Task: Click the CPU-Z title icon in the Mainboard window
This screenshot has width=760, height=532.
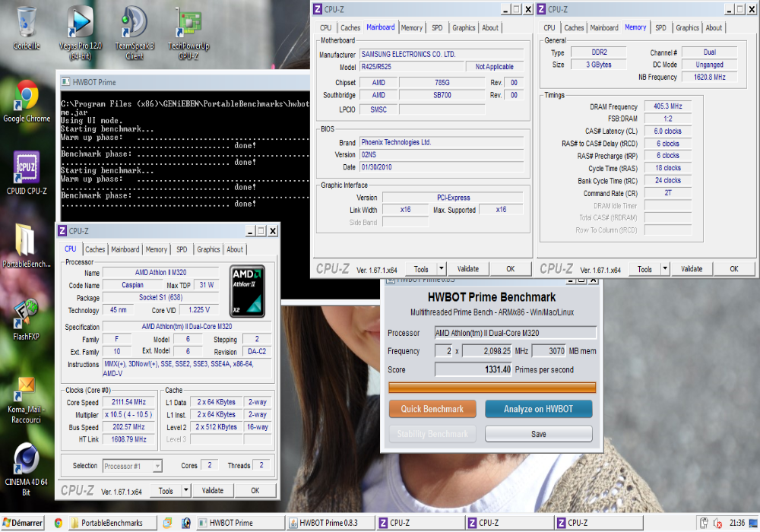Action: point(318,9)
